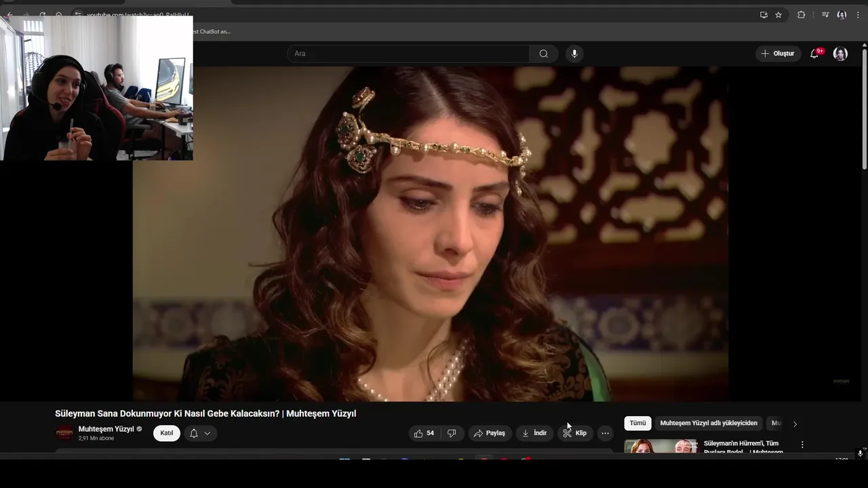The image size is (868, 488).
Task: Click the youtube.com address bar URL
Action: (138, 14)
